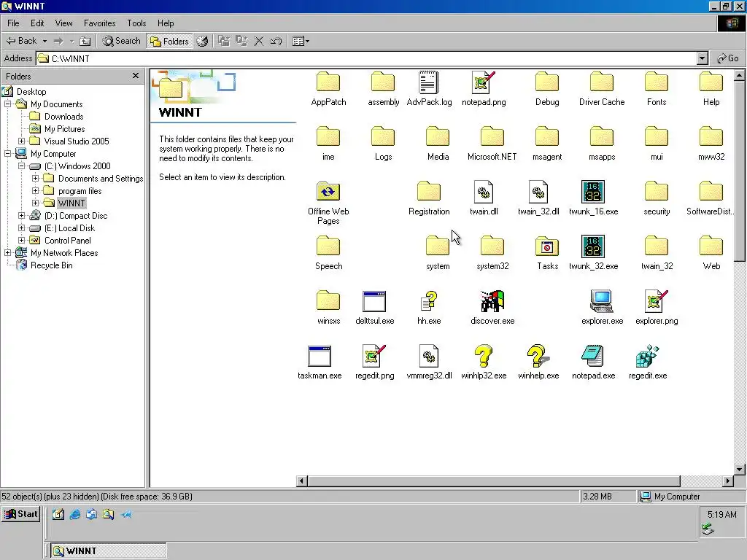747x560 pixels.
Task: Click the Undo toolbar icon
Action: [x=276, y=41]
